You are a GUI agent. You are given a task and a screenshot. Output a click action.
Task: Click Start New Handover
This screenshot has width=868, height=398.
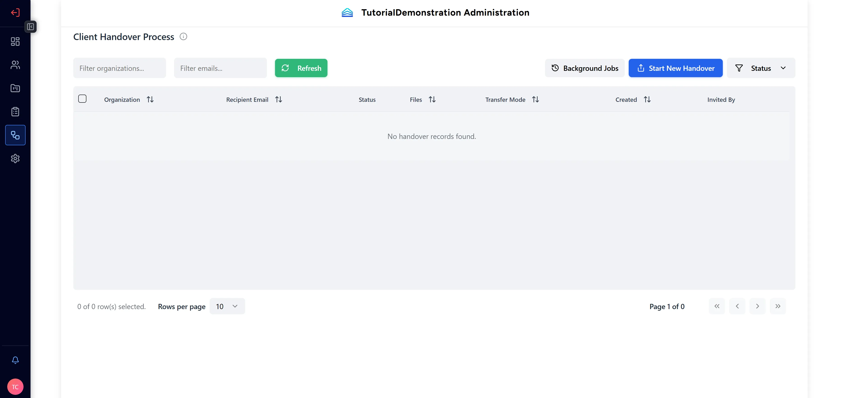pyautogui.click(x=675, y=68)
